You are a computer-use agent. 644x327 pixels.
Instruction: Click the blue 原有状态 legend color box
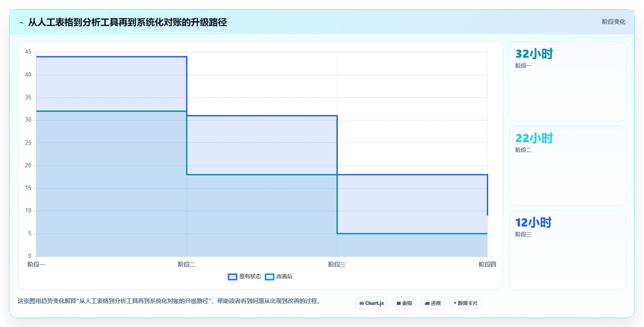pyautogui.click(x=233, y=276)
